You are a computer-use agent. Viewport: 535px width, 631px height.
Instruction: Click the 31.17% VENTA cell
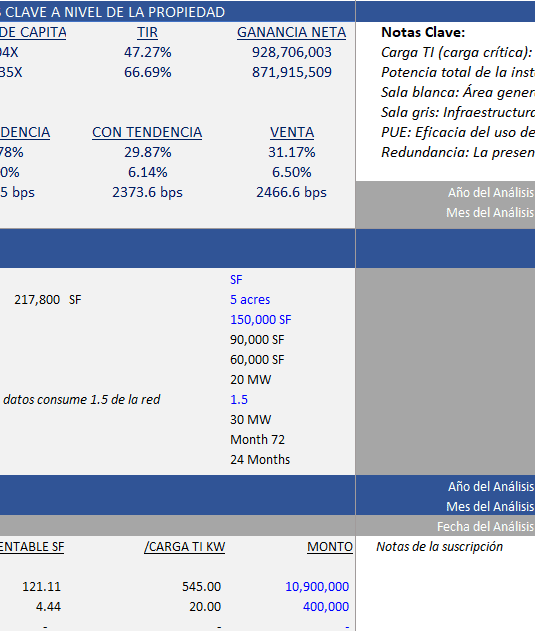[x=292, y=153]
